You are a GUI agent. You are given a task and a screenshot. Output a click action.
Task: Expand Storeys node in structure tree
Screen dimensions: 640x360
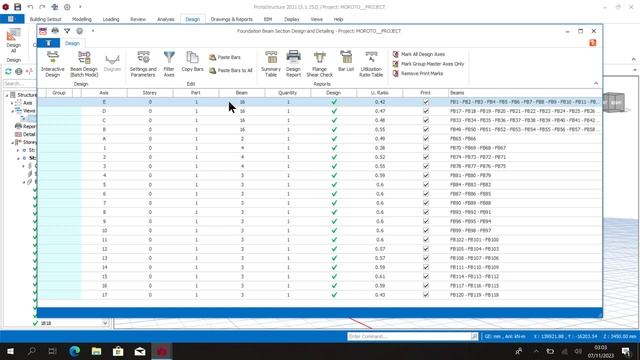click(12, 142)
